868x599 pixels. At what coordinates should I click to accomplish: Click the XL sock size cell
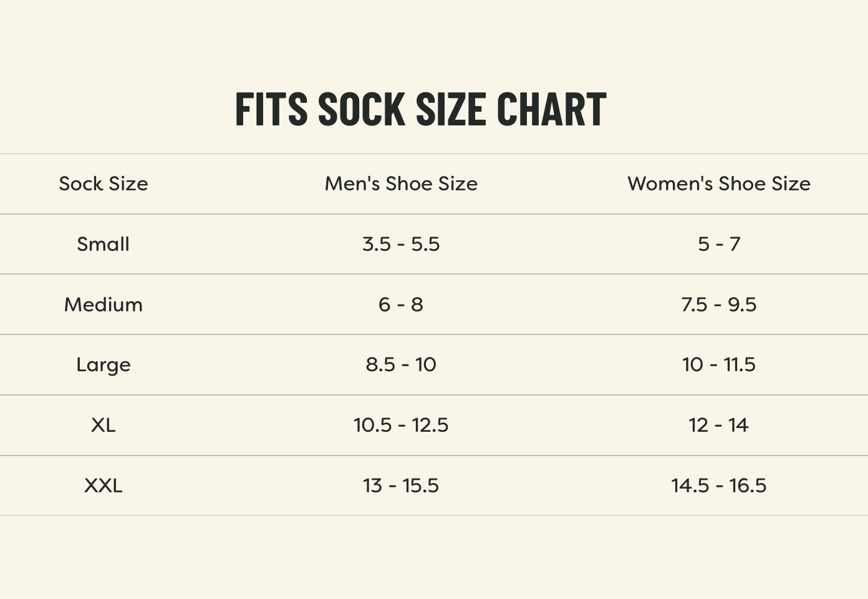click(x=104, y=425)
